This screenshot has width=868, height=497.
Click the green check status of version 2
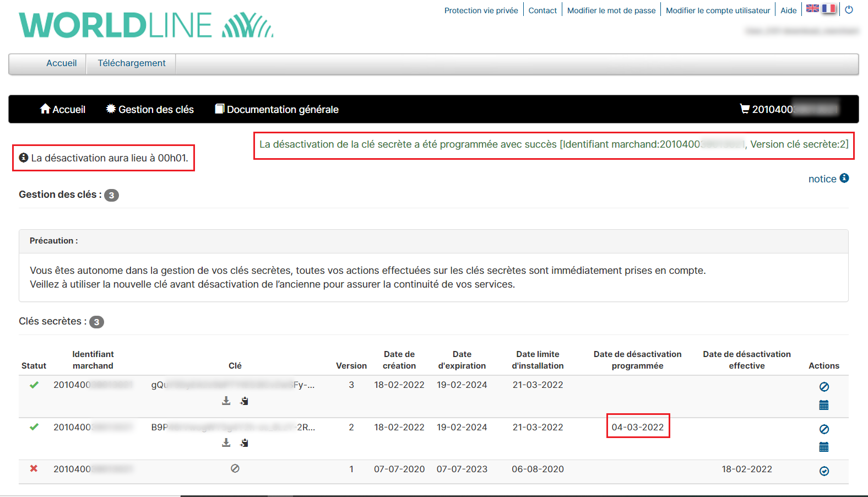34,426
